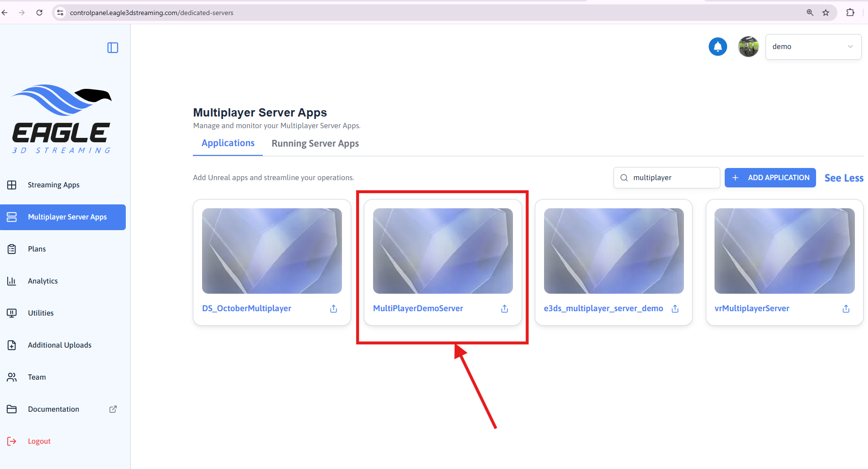Select the Applications tab

[228, 143]
